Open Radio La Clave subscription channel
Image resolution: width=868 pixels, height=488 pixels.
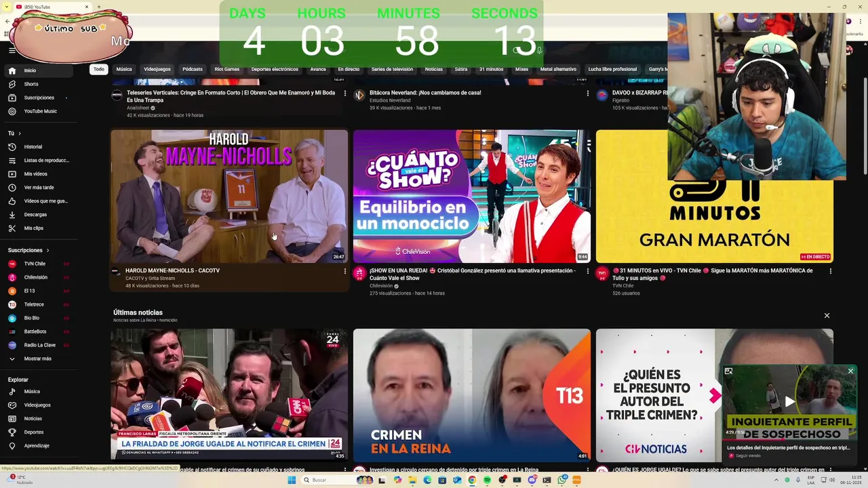pyautogui.click(x=39, y=345)
